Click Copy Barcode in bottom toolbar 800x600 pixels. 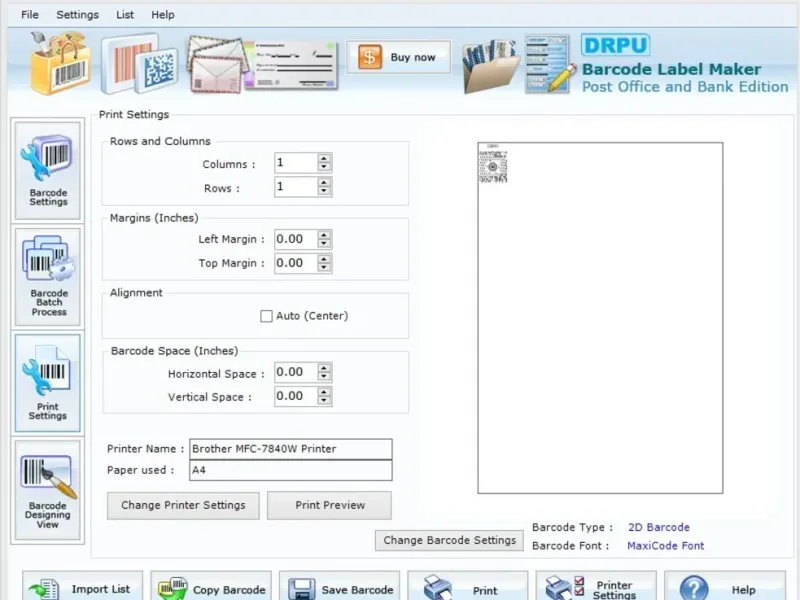click(x=211, y=587)
